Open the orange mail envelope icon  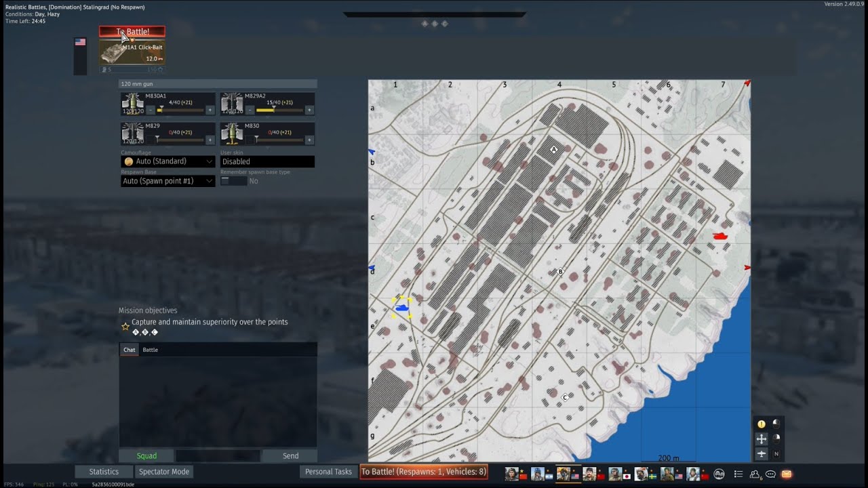click(x=787, y=474)
